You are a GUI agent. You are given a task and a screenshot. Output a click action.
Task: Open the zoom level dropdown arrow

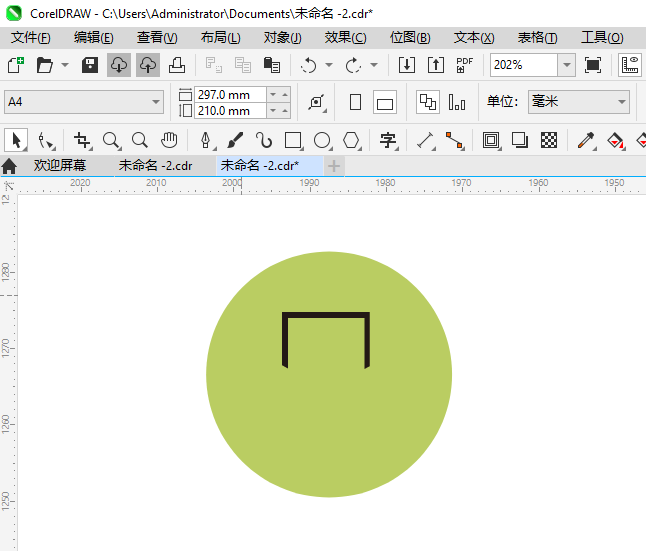click(x=567, y=65)
